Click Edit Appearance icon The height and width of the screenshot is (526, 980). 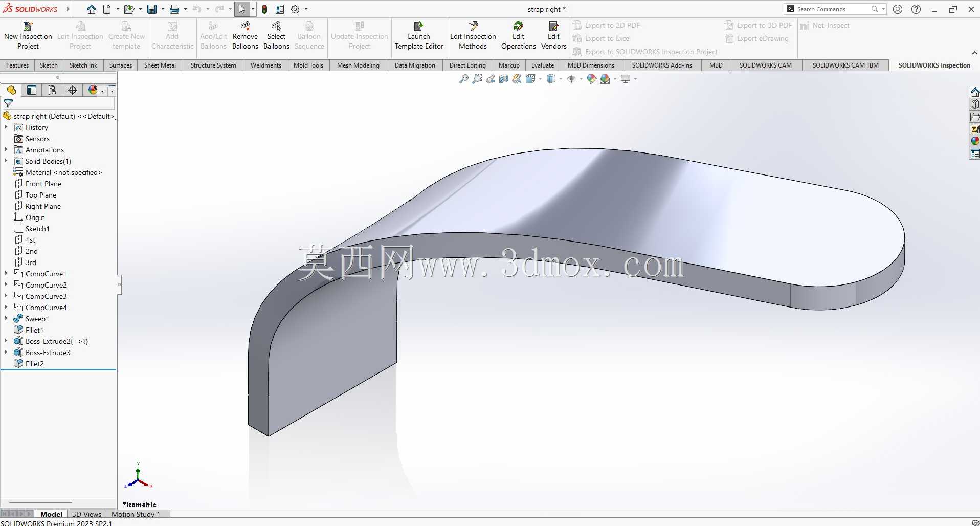[x=592, y=79]
